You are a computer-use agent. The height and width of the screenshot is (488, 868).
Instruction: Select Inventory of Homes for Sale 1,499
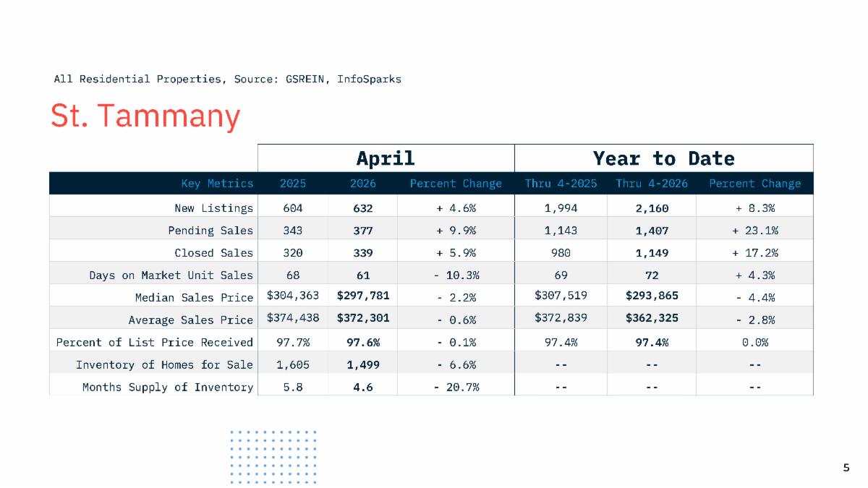[362, 364]
